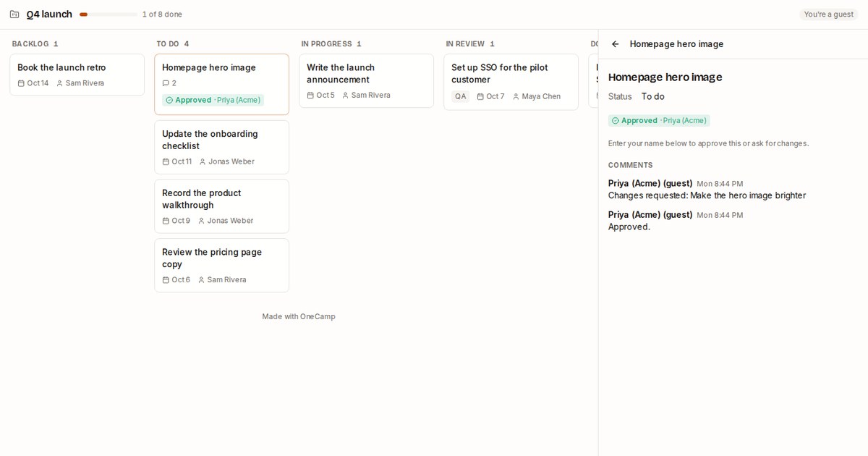This screenshot has height=456, width=868.
Task: Click the calendar icon next to Oct 11
Action: coord(166,161)
